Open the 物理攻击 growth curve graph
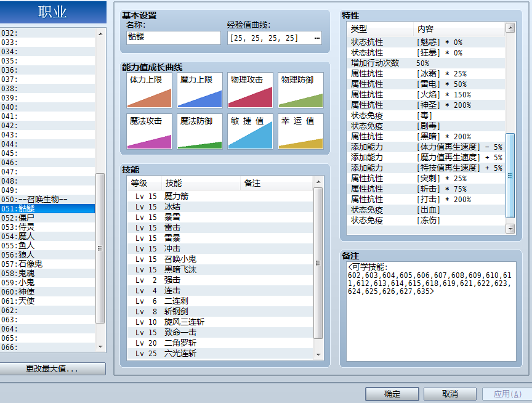This screenshot has width=532, height=403. (250, 91)
